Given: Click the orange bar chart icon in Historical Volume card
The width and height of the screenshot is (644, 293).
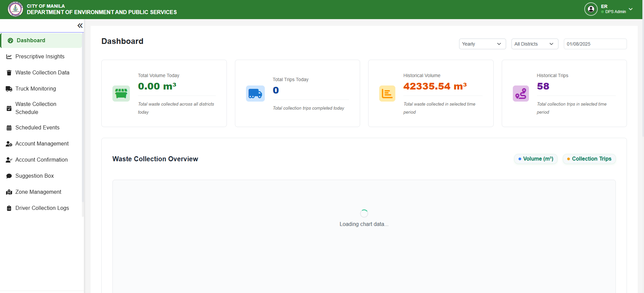Looking at the screenshot, I should (x=387, y=94).
